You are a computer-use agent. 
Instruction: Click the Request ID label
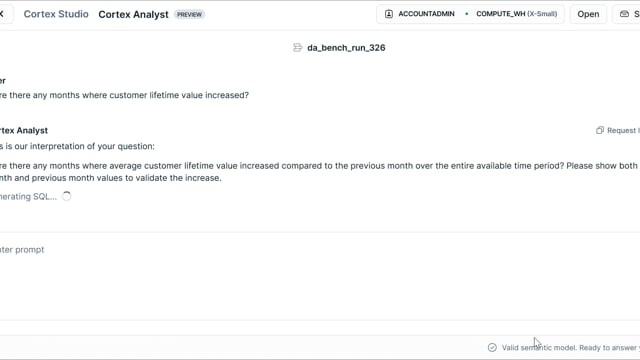coord(623,131)
